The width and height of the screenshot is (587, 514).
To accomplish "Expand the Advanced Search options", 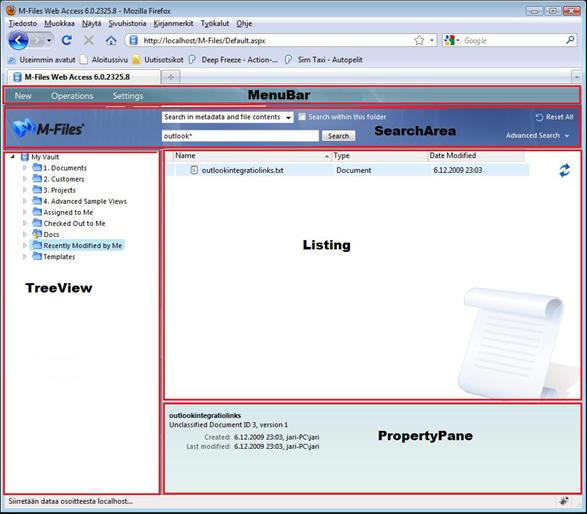I will [537, 136].
